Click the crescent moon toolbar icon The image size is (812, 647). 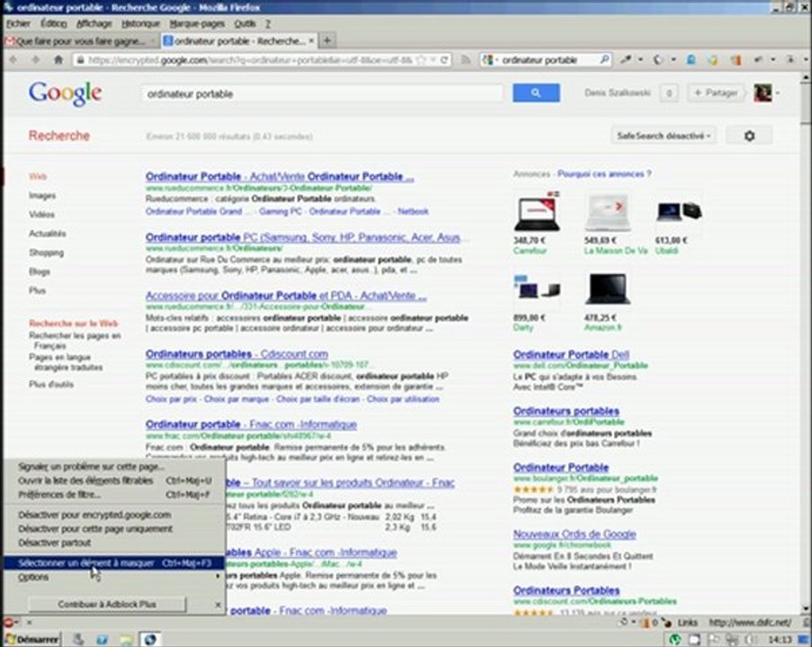(657, 60)
